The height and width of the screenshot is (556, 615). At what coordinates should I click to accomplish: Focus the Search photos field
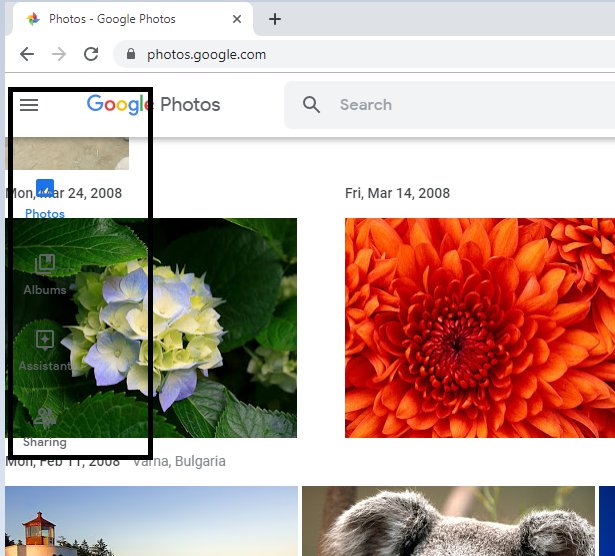pyautogui.click(x=449, y=105)
